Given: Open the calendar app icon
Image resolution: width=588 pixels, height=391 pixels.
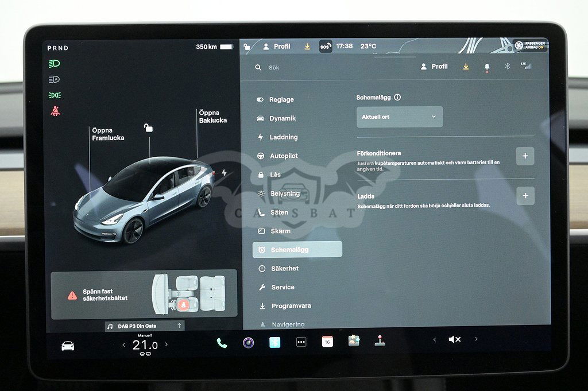Looking at the screenshot, I should 327,342.
